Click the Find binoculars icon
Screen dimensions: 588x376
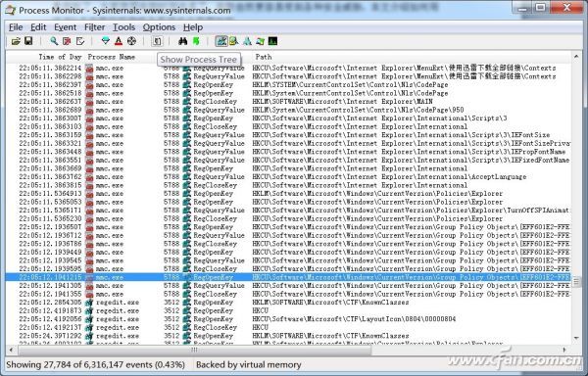(x=182, y=41)
